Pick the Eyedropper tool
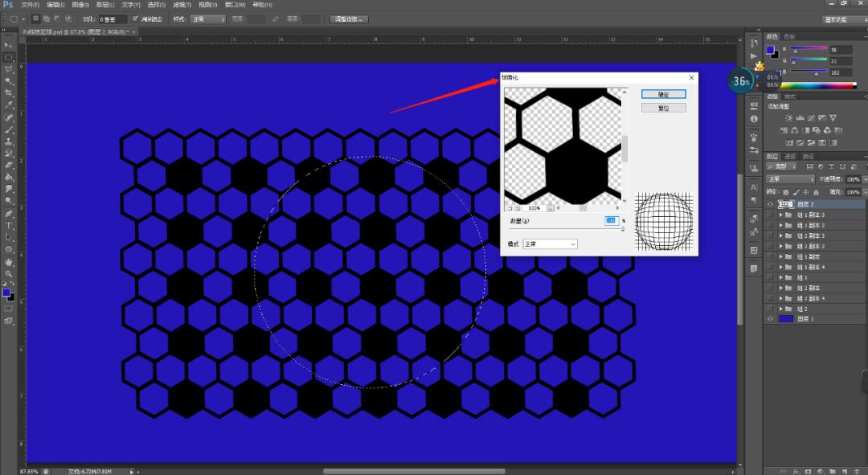Viewport: 868px width, 475px height. 9,104
